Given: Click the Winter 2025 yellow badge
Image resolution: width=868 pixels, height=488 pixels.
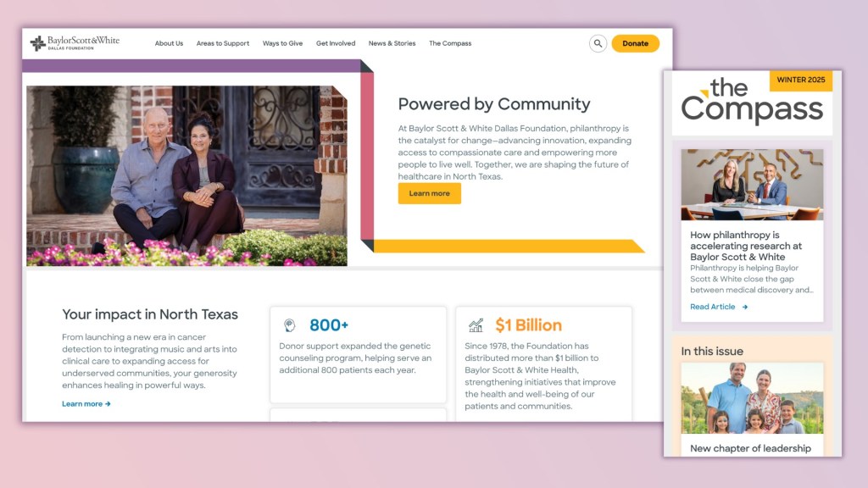Looking at the screenshot, I should tap(800, 80).
